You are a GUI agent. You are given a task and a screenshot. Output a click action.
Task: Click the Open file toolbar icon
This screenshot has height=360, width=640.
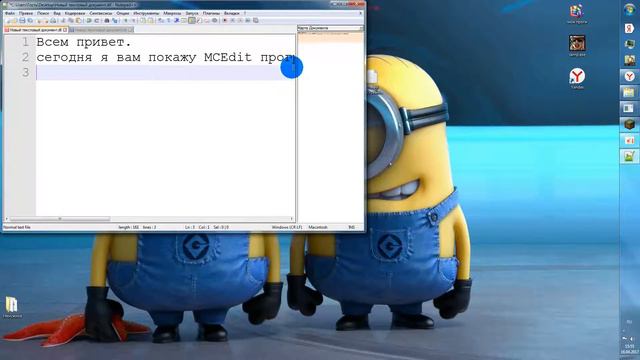[x=14, y=20]
